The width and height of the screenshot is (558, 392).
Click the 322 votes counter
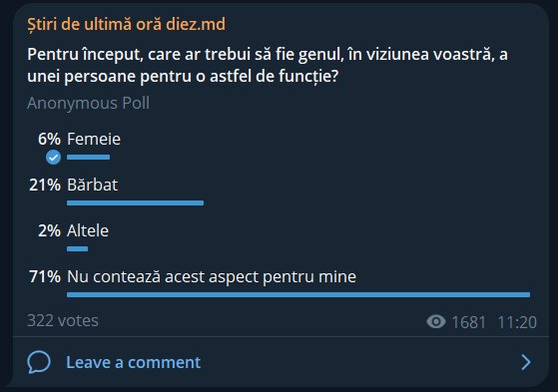click(63, 320)
